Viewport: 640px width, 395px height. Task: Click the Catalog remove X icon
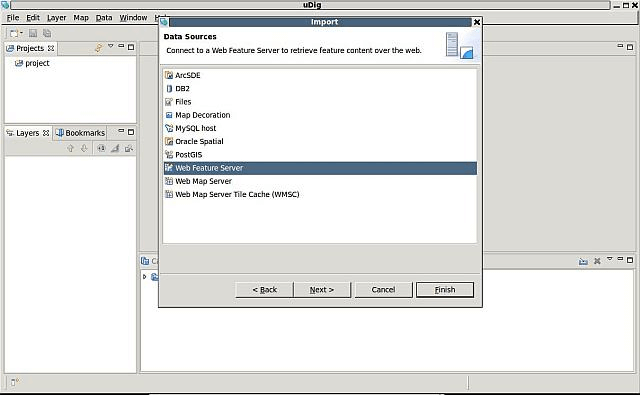(x=597, y=261)
